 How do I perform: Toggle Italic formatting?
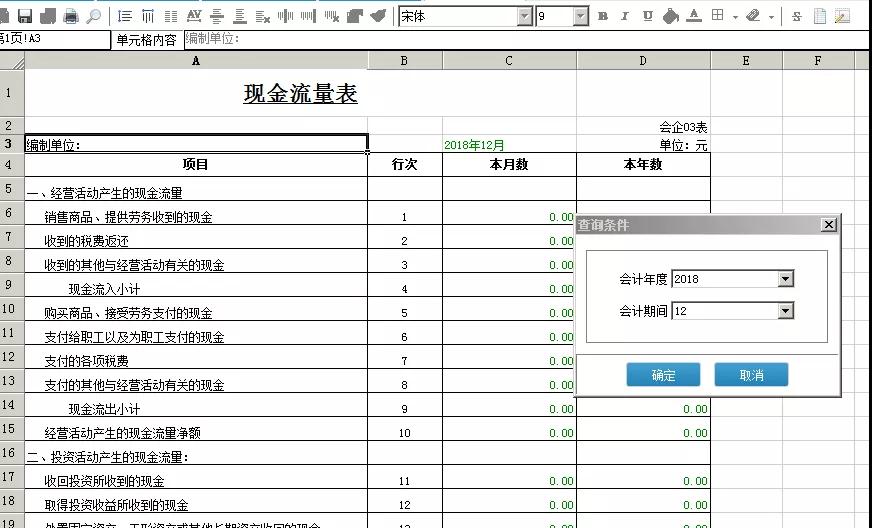[x=625, y=16]
